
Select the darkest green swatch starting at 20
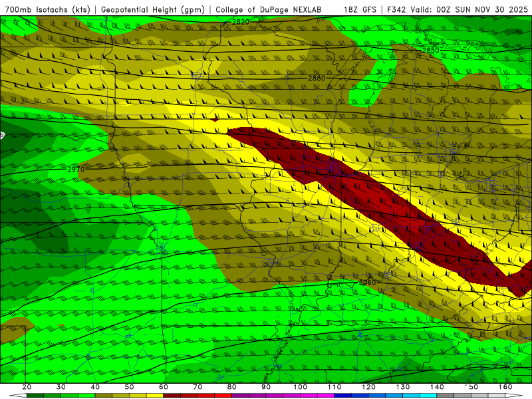coord(35,396)
